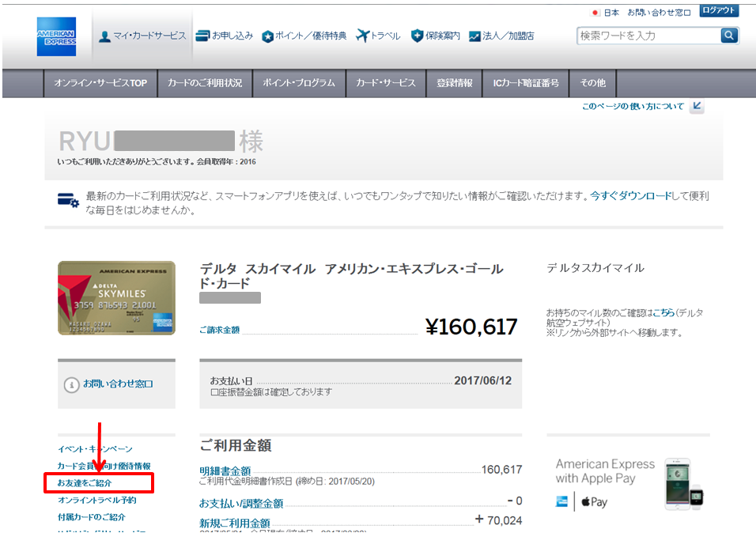Image resolution: width=756 pixels, height=533 pixels.
Task: Click the ログアウト button
Action: click(719, 10)
